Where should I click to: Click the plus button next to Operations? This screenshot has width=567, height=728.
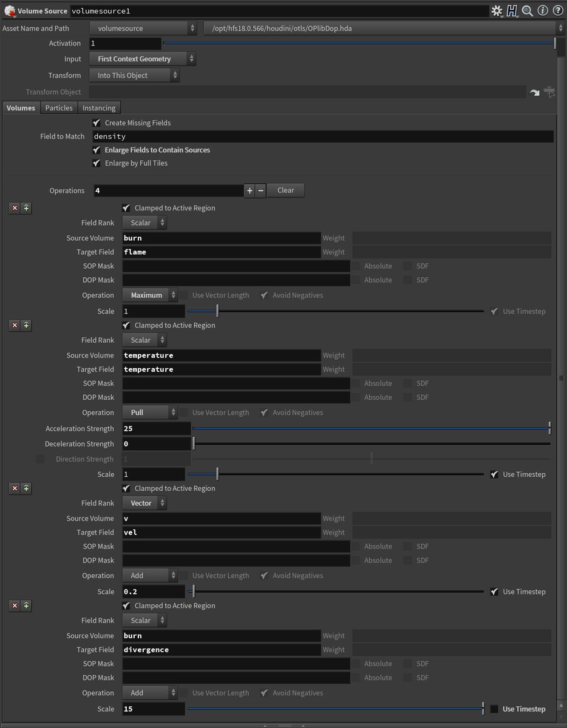point(250,190)
